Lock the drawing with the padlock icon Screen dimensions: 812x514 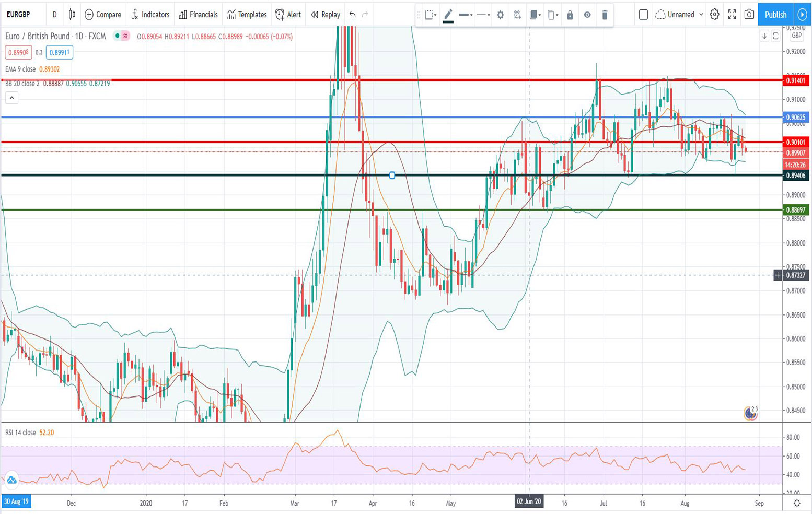pyautogui.click(x=570, y=15)
